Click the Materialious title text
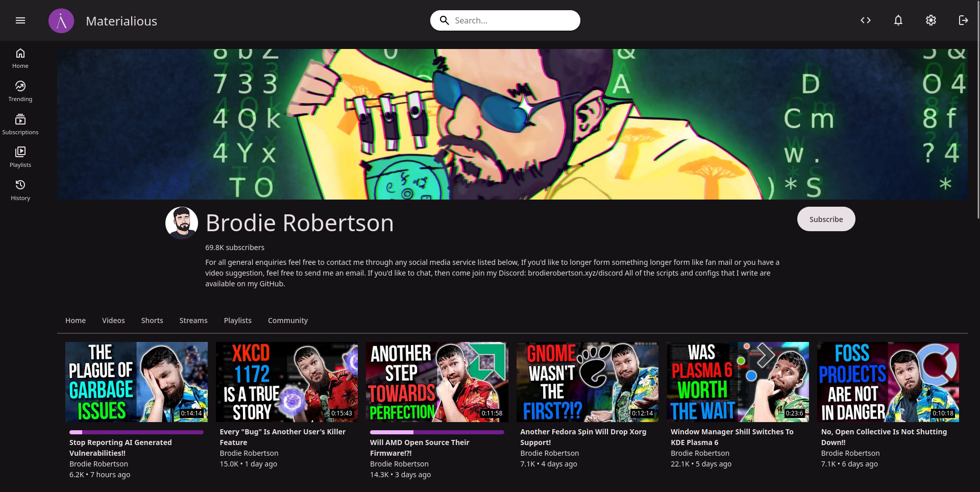 121,21
